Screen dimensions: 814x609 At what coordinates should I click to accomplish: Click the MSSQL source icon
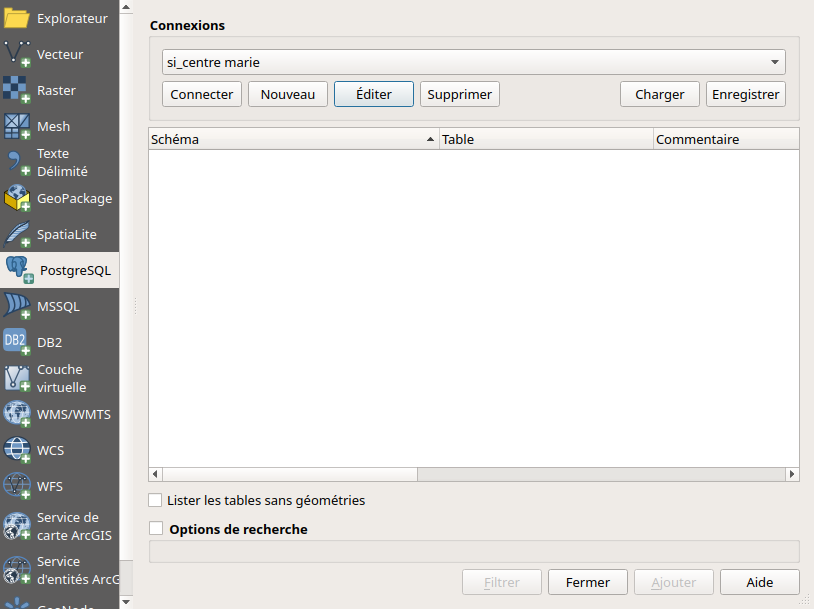click(x=18, y=307)
